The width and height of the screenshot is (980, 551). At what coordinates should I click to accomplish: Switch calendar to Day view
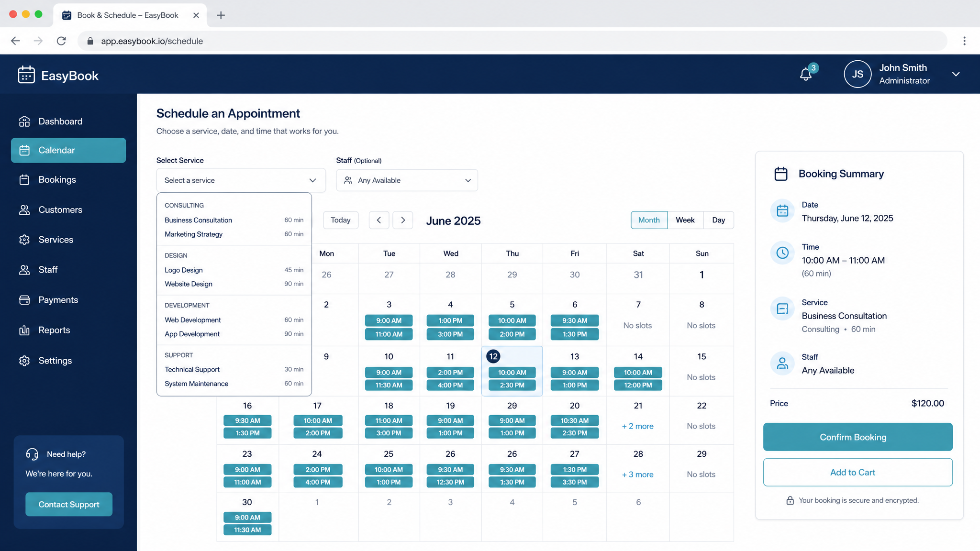tap(718, 220)
